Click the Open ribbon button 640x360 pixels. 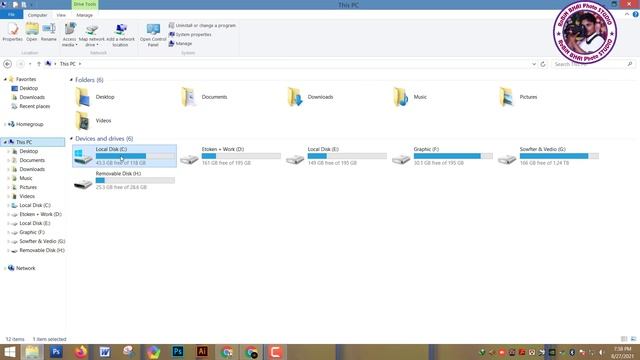32,32
